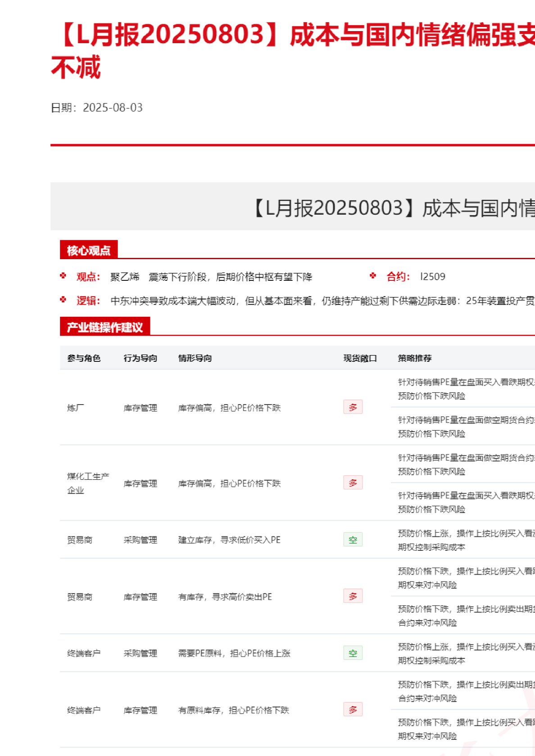Screen dimensions: 535x756
Task: Select the 产业链操作建议 section tab
Action: click(105, 327)
